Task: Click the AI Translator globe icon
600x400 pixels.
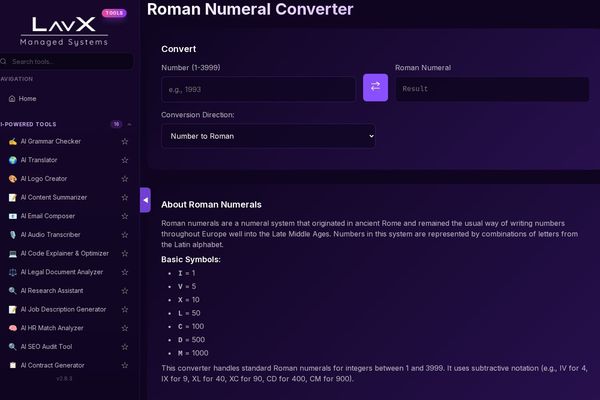Action: click(x=13, y=160)
